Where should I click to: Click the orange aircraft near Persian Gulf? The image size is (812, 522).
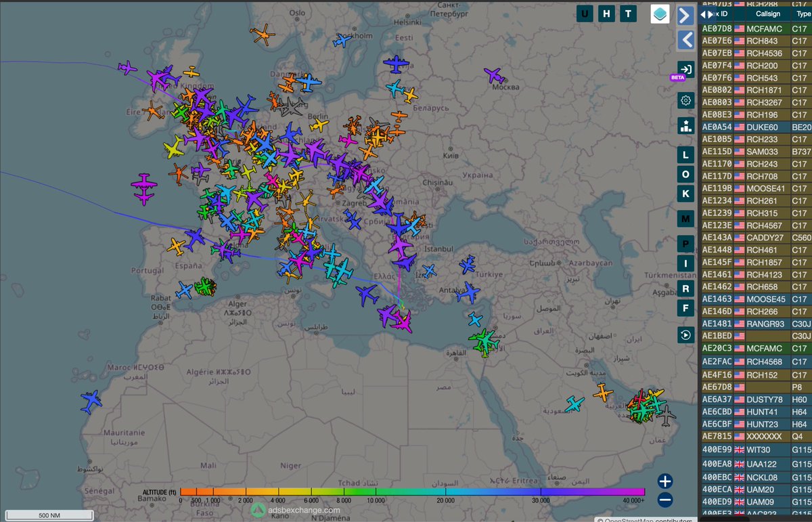(x=603, y=392)
